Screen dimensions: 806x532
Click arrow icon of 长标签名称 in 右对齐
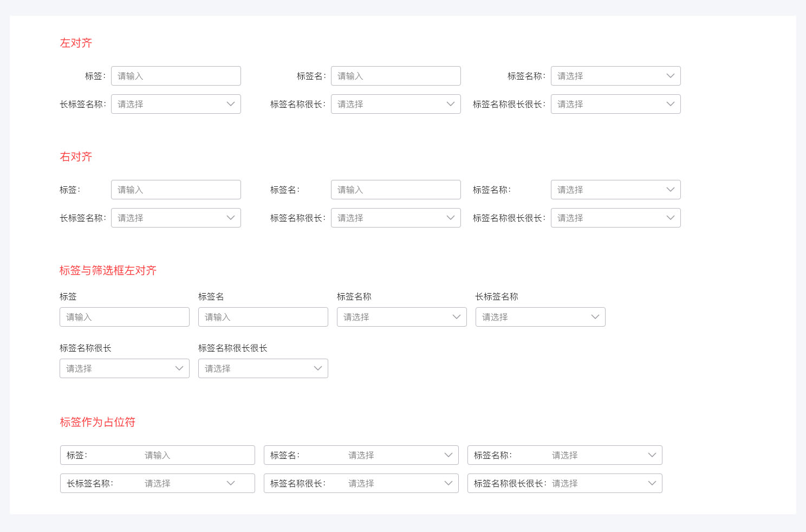pyautogui.click(x=231, y=218)
